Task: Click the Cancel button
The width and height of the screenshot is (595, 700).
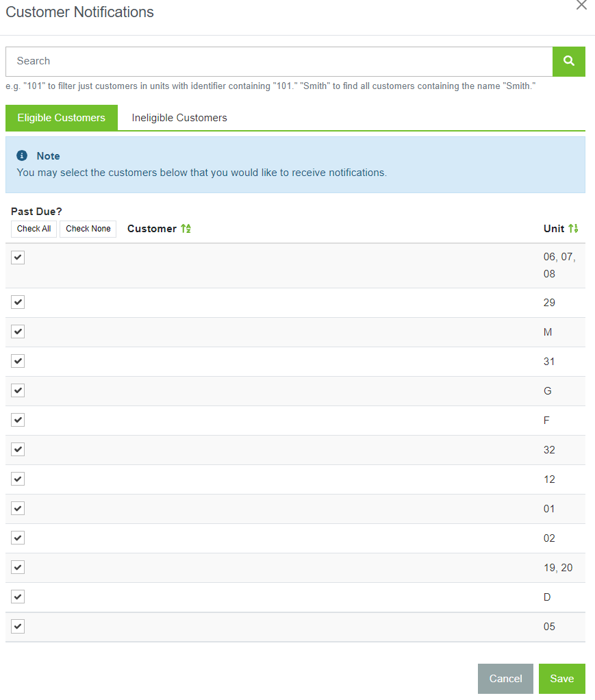Action: tap(505, 678)
